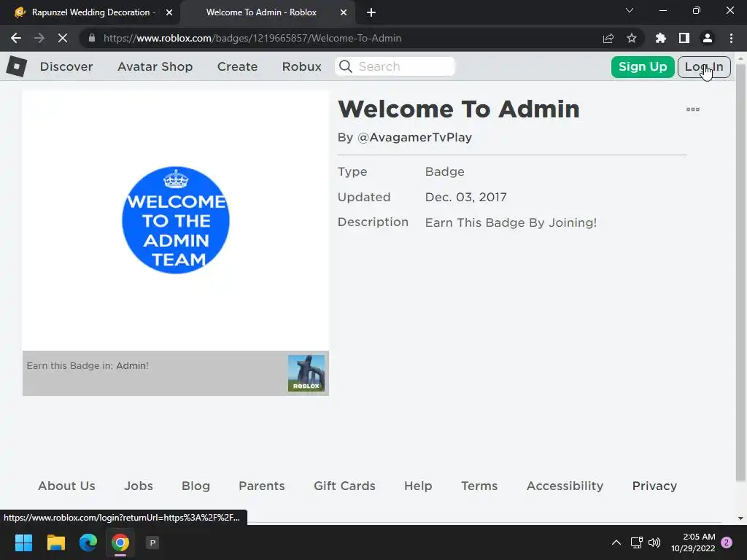Click the browser address bar URL

[x=252, y=38]
